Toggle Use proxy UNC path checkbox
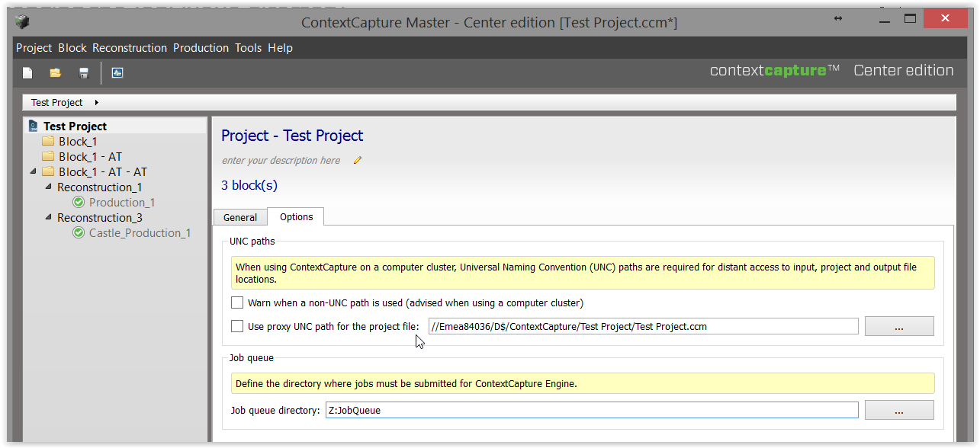This screenshot has height=448, width=980. (237, 326)
